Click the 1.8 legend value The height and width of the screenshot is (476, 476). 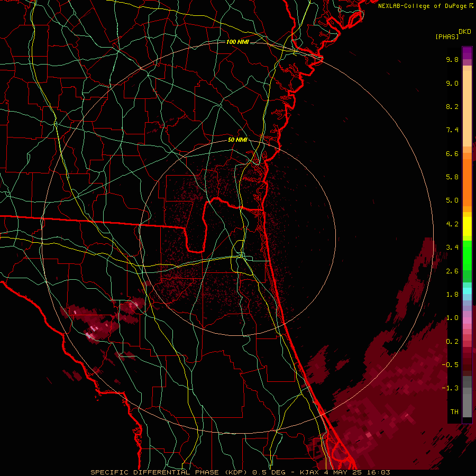pos(452,295)
